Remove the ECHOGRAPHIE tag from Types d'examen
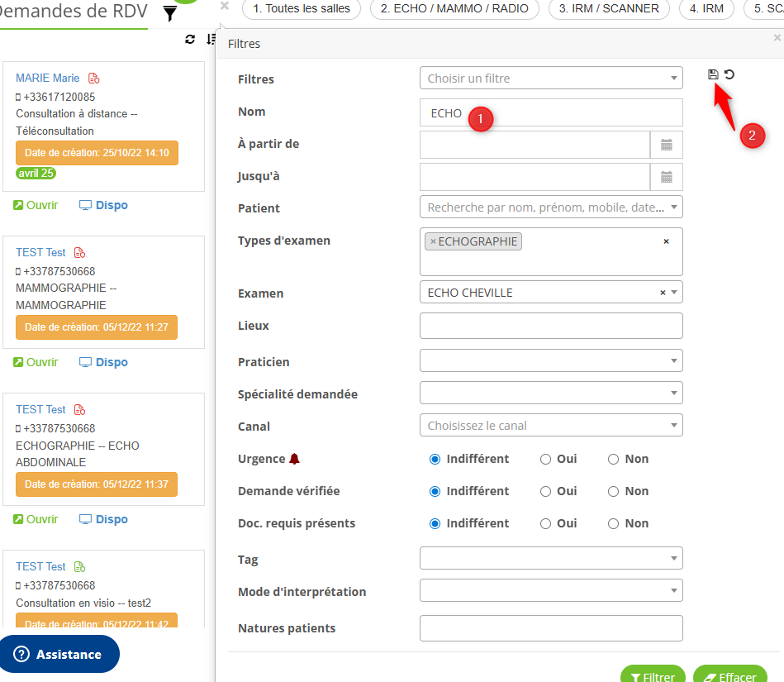Screen dimensions: 784x682 [x=433, y=241]
